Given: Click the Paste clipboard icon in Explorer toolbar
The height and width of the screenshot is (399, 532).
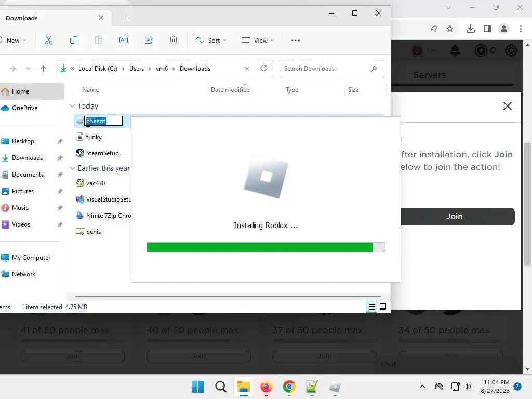Looking at the screenshot, I should [x=98, y=41].
